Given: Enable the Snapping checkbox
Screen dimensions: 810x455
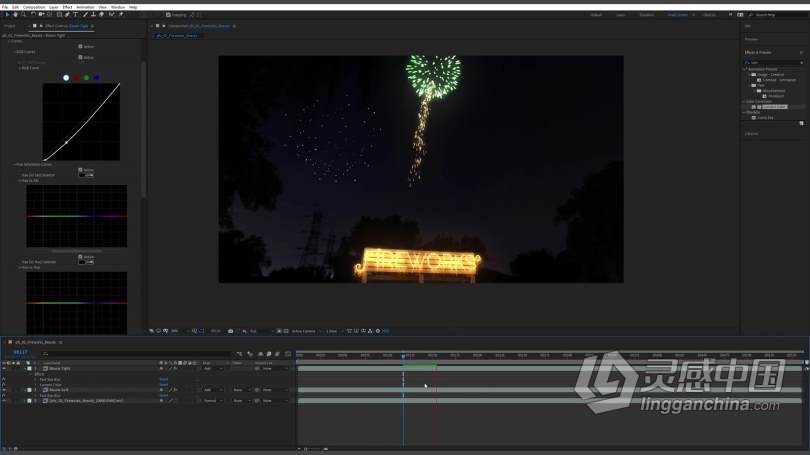Looking at the screenshot, I should [168, 15].
